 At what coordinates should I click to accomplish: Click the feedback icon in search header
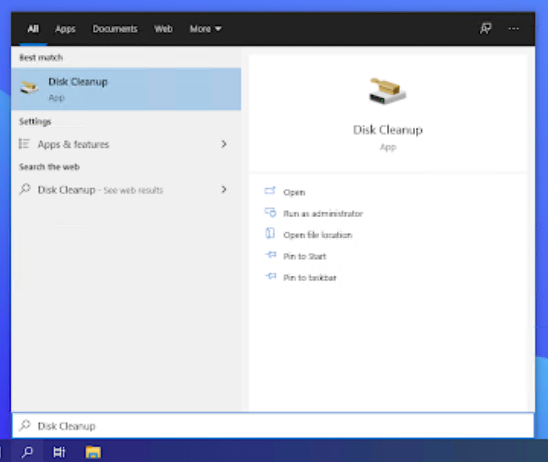pyautogui.click(x=485, y=29)
